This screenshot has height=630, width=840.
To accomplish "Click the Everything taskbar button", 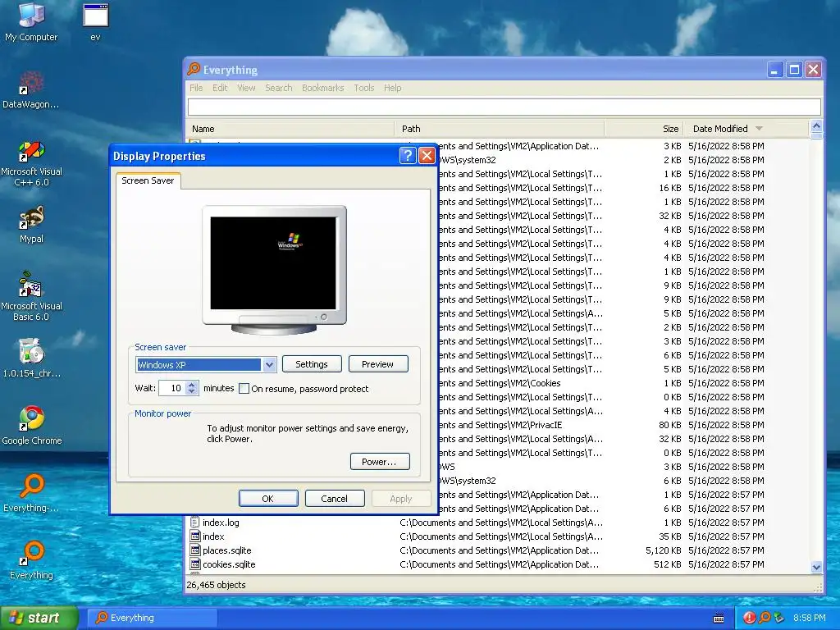I will pyautogui.click(x=153, y=618).
